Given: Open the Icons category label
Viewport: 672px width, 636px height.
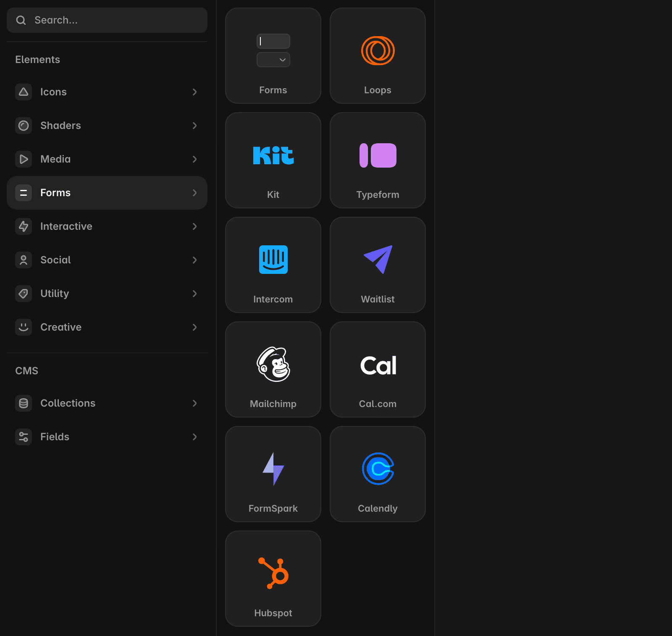Looking at the screenshot, I should pyautogui.click(x=53, y=92).
